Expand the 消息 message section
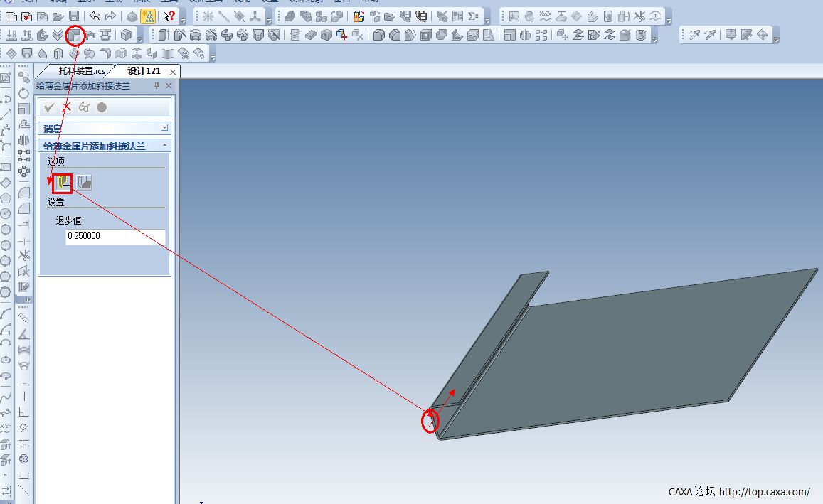 point(165,128)
